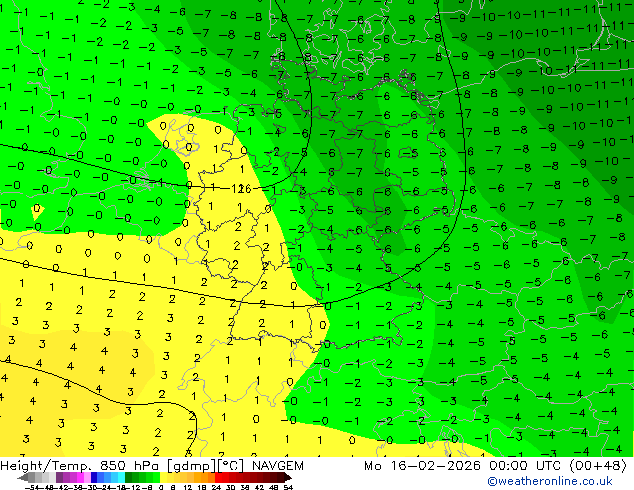Click the '[gdmp]' unit text in title
The image size is (634, 490).
click(x=192, y=466)
